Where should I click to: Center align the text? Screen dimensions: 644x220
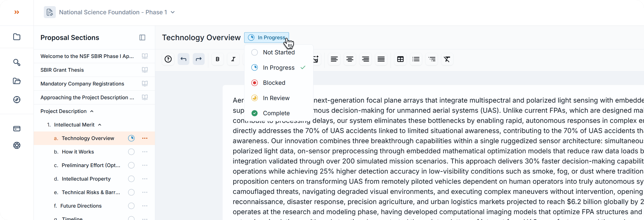coord(350,59)
